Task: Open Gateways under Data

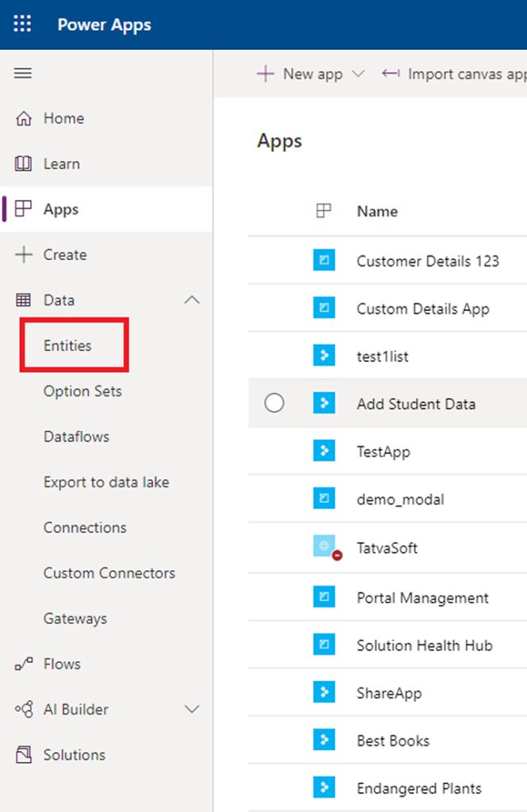Action: (x=75, y=619)
